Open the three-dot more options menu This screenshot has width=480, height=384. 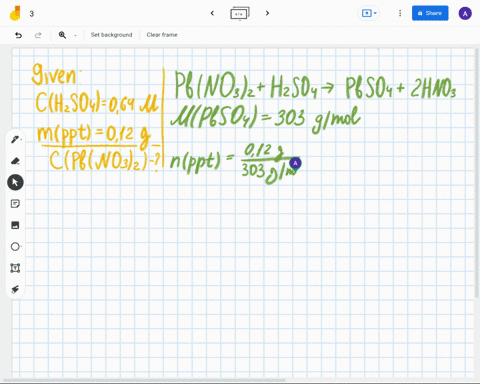(400, 13)
